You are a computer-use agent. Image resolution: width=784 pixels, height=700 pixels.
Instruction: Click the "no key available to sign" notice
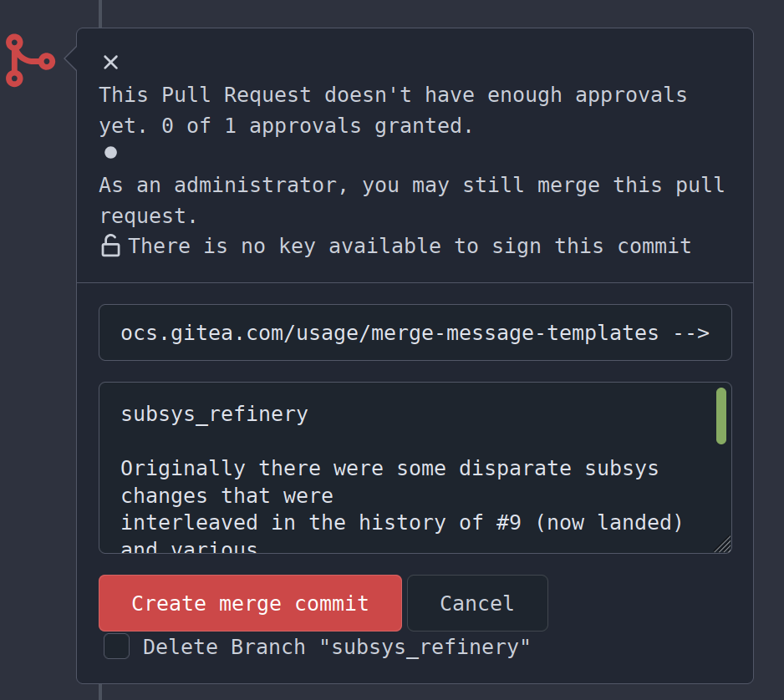410,246
